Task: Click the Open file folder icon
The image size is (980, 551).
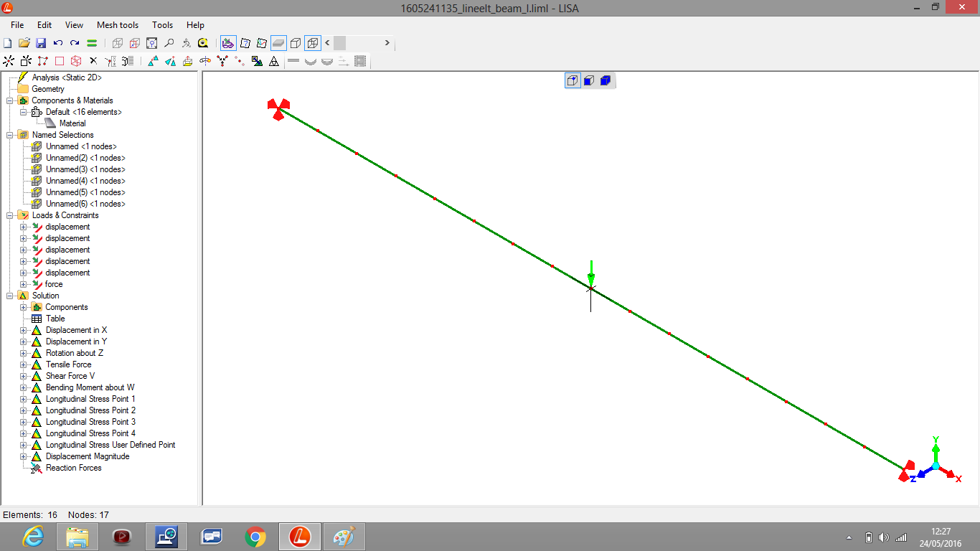Action: click(x=24, y=43)
